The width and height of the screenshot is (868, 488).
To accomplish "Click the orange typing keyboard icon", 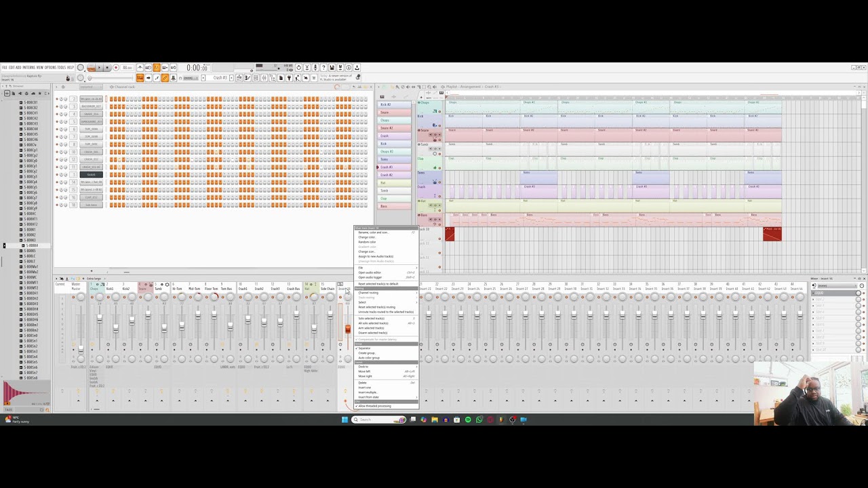I will 140,77.
